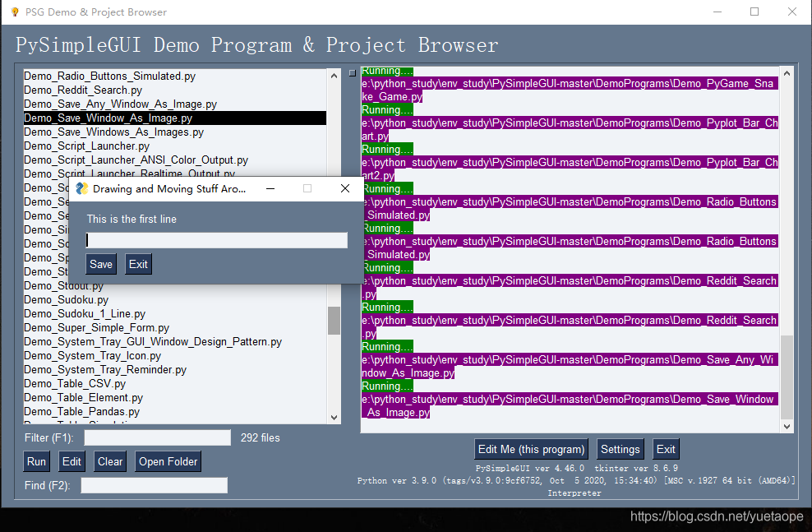This screenshot has width=812, height=532.
Task: Click the Python icon in the Drawing dialog title bar
Action: point(82,188)
